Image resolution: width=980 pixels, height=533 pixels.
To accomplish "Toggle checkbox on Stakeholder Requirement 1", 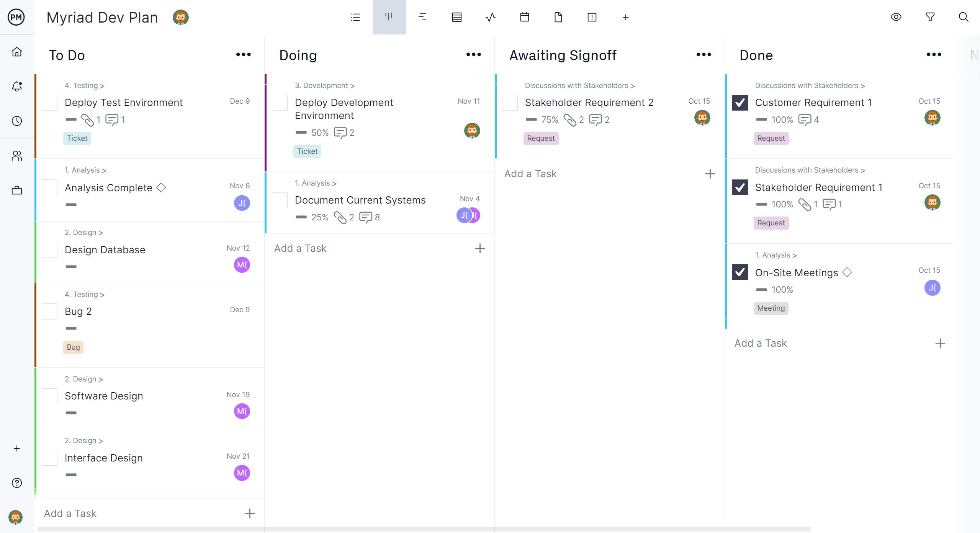I will [740, 187].
